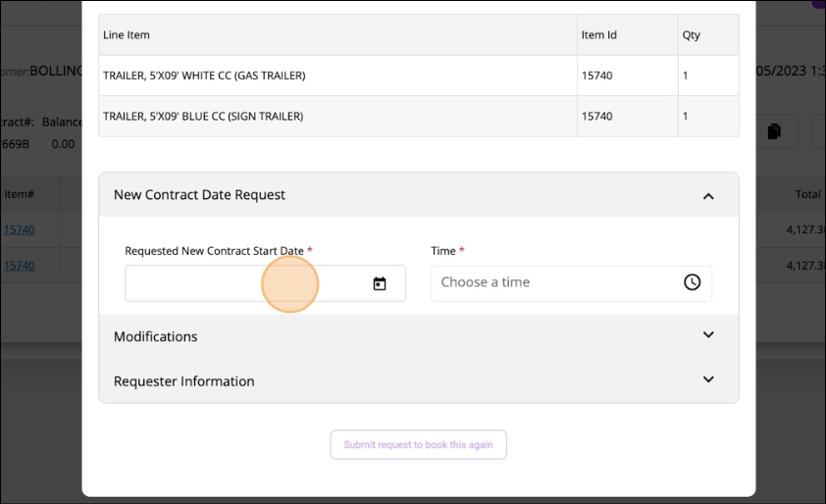The height and width of the screenshot is (504, 826).
Task: Click the Requested New Contract Start Date field
Action: click(x=245, y=283)
